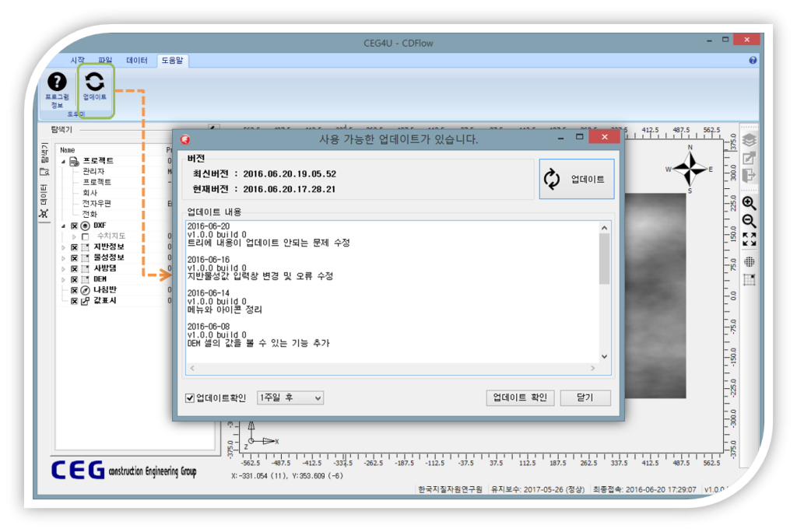Viewport: 797px width, 532px height.
Task: Click the update dialog's red app icon
Action: coord(185,139)
